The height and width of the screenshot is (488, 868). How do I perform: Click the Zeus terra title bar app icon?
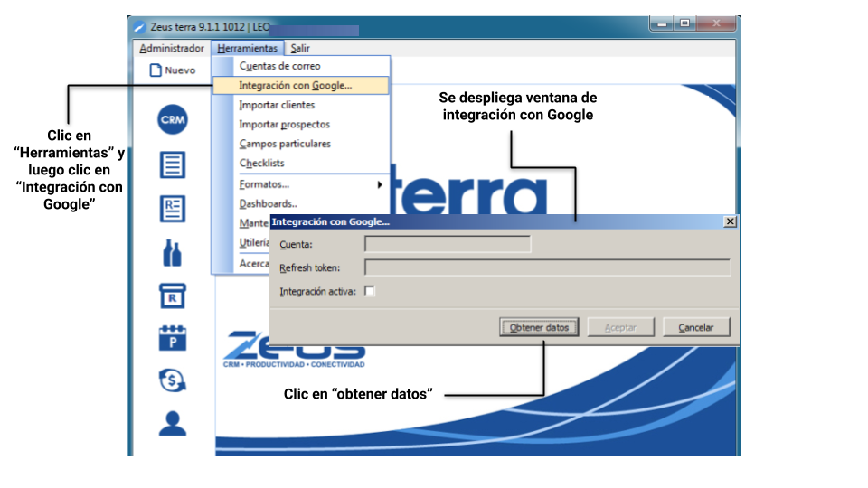click(x=139, y=27)
